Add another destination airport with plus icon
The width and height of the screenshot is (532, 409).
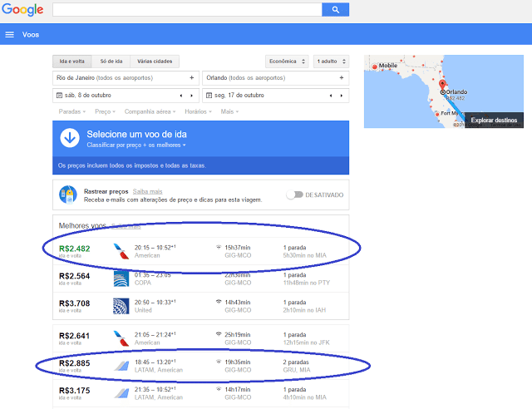[342, 78]
